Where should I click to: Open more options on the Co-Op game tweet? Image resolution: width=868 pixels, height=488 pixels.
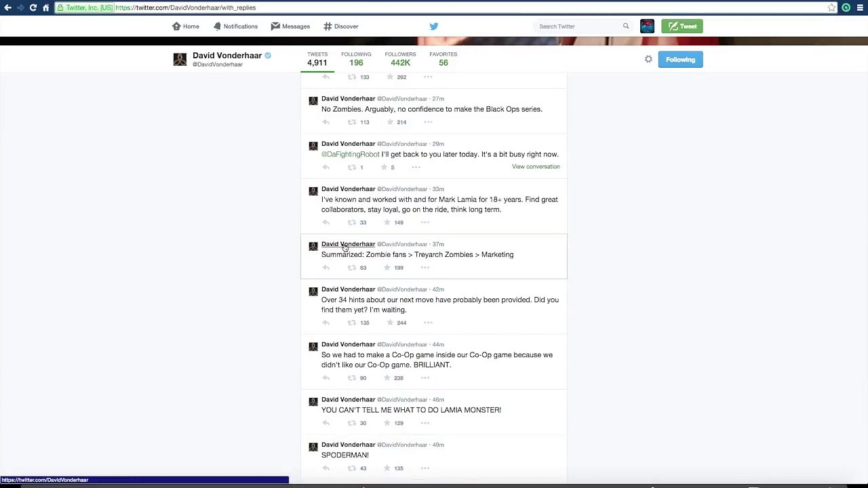(x=425, y=378)
